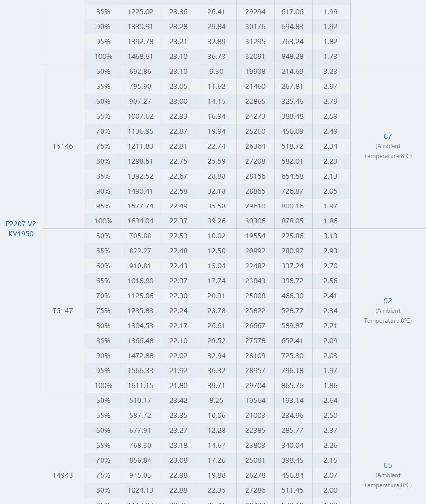
Task: Select the T5147 propeller cell
Action: coord(63,311)
